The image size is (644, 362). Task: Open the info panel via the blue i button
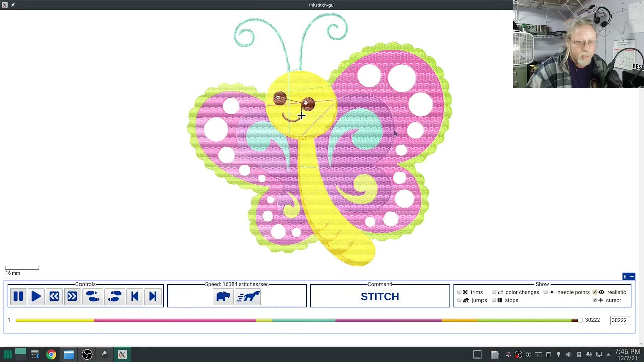click(x=625, y=276)
